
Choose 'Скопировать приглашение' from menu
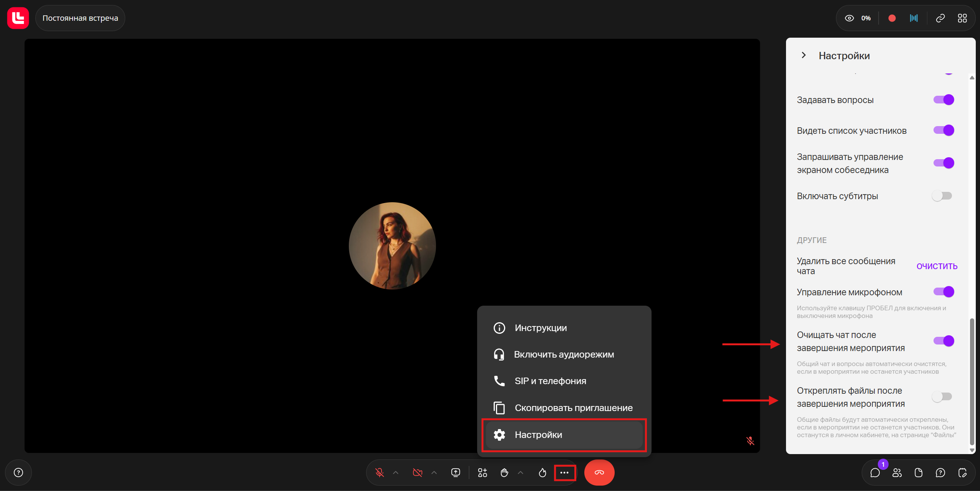point(573,408)
